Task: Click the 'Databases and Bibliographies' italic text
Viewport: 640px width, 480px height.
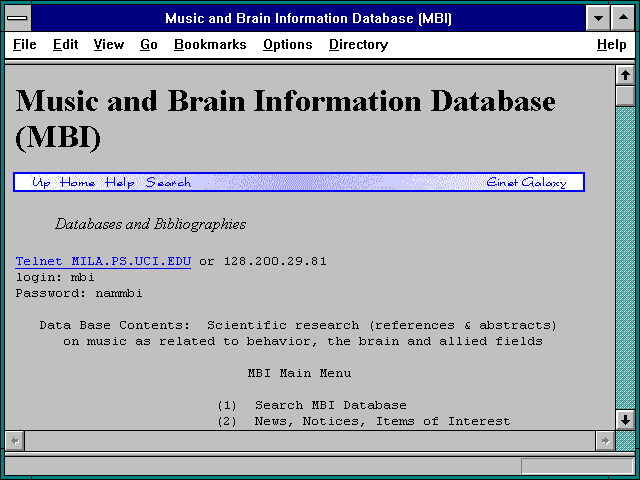Action: pos(151,224)
